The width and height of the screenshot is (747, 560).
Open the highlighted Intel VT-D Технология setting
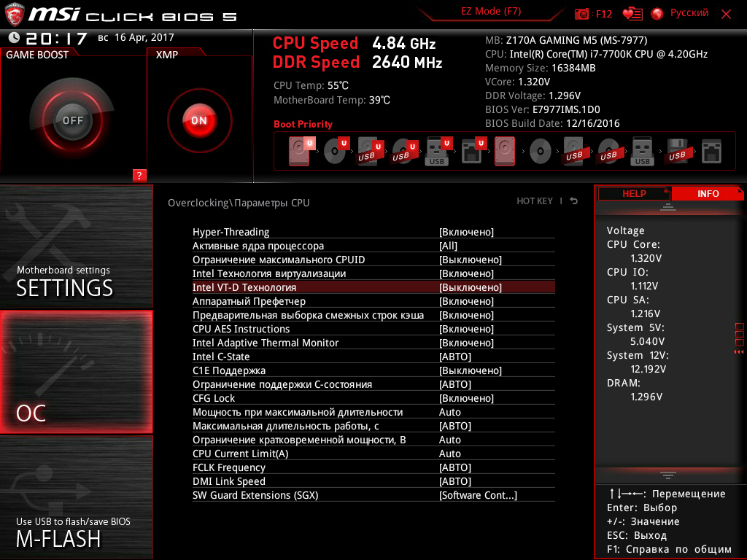click(x=373, y=287)
